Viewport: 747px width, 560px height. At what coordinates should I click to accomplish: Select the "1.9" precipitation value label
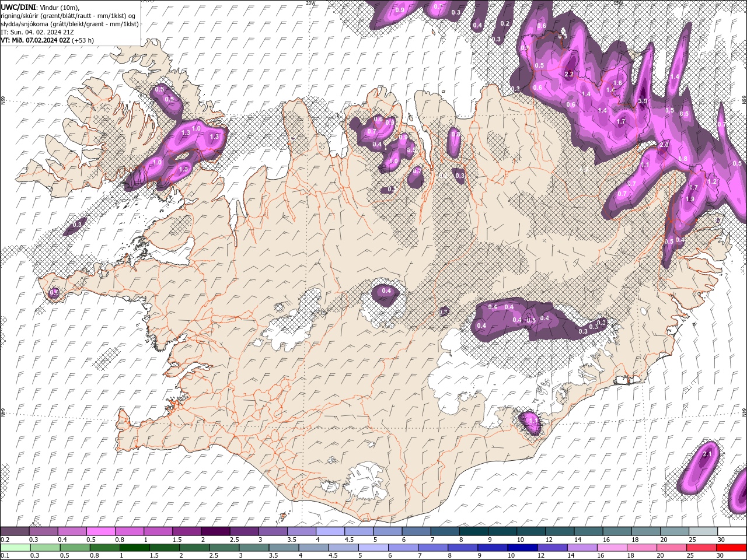tap(690, 199)
